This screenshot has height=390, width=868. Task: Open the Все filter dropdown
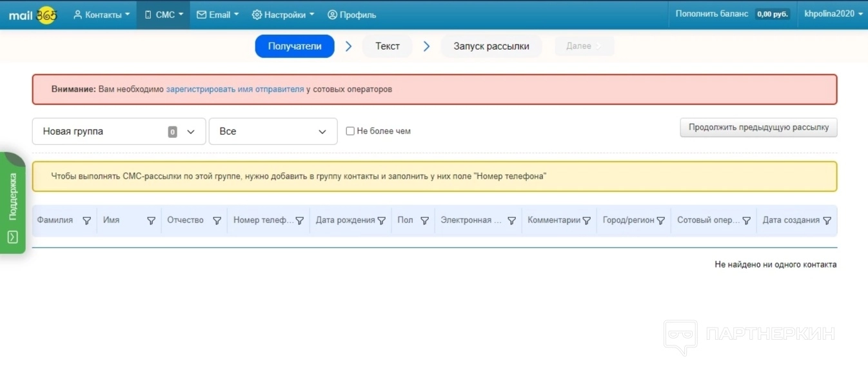coord(273,132)
